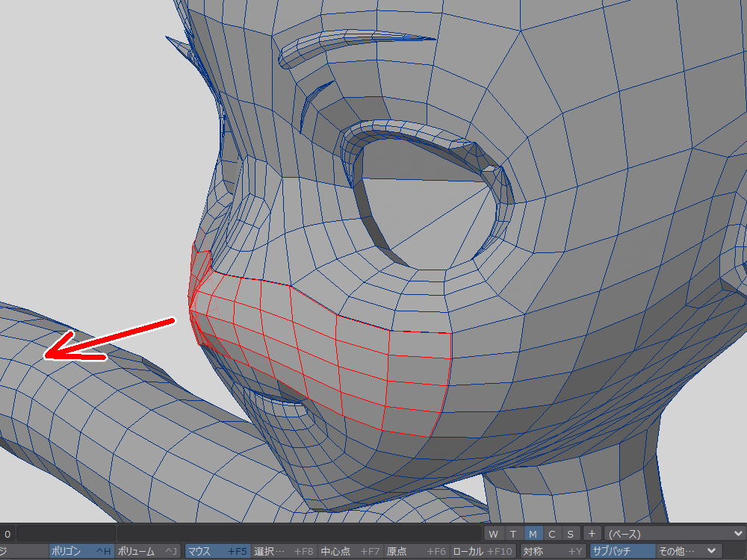Click the empty text field beside 0
Viewport: 747px width, 560px height.
(x=66, y=533)
